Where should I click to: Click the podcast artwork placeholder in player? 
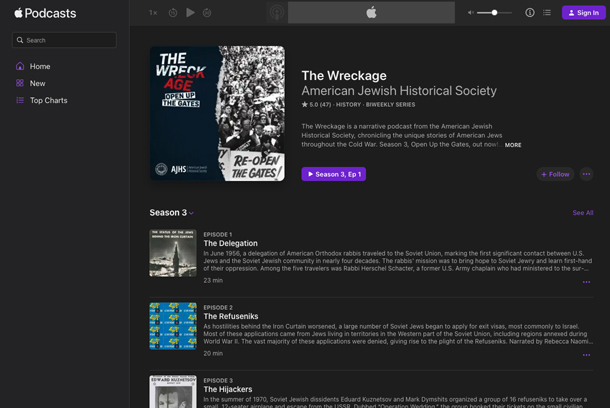(x=277, y=12)
